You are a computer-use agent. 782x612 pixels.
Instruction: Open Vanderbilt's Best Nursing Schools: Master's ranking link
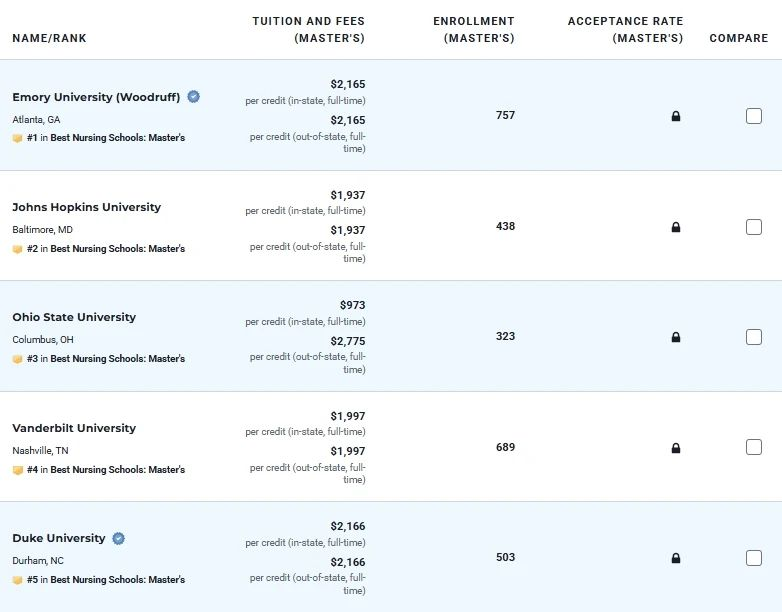click(x=117, y=469)
